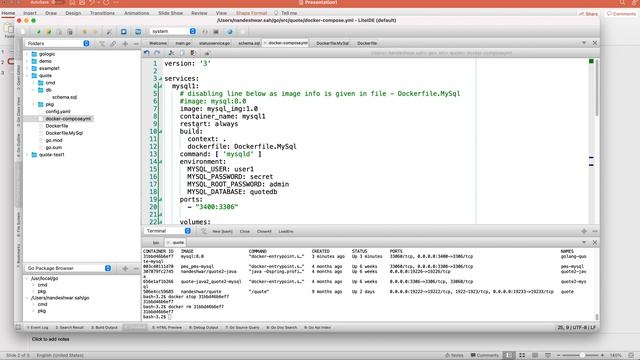Click the PowerPoint fit slide to window icon
This screenshot has height=360, width=640.
[631, 355]
